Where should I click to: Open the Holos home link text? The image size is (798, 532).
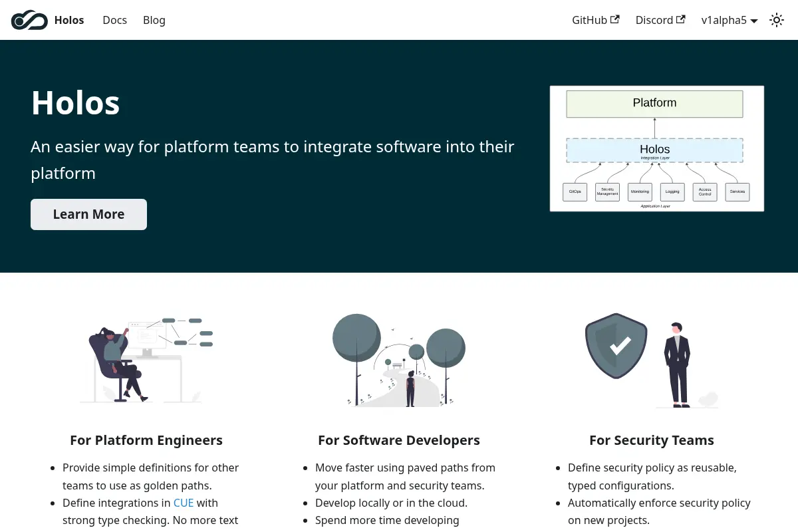[x=69, y=20]
